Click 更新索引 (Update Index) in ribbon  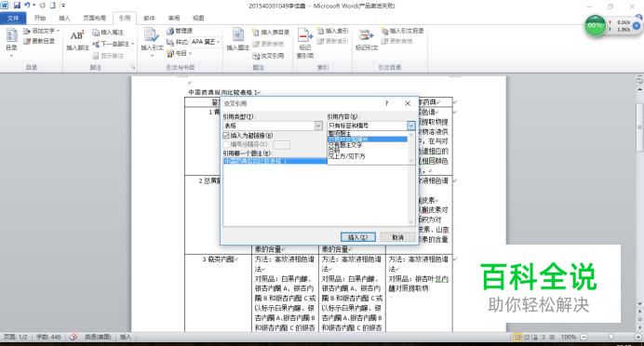[x=332, y=42]
